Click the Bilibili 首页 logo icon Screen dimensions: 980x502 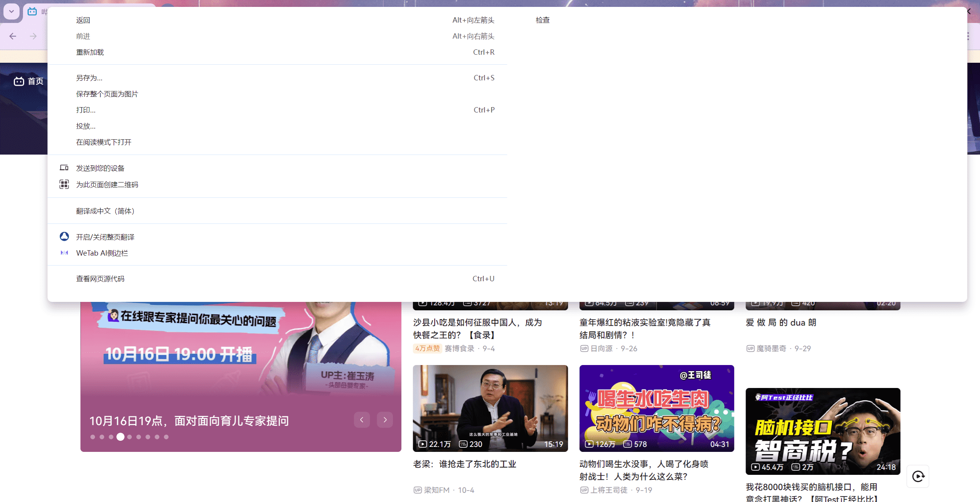[19, 81]
